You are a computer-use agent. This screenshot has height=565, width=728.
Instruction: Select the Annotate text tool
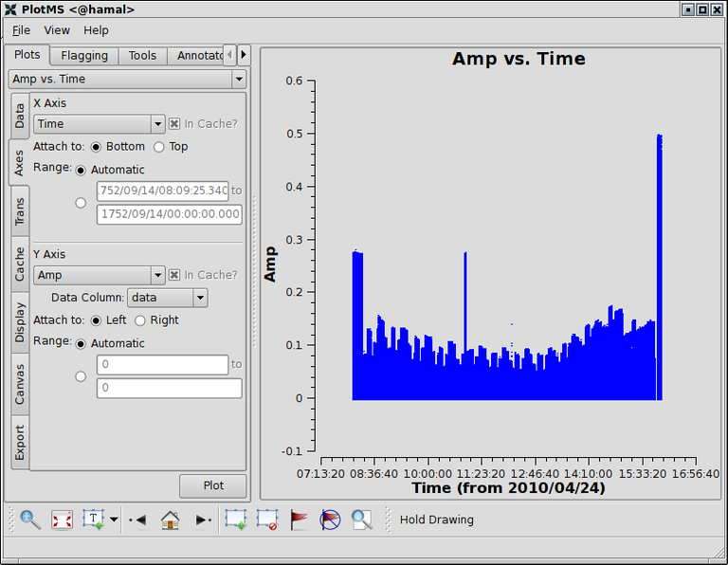point(93,519)
